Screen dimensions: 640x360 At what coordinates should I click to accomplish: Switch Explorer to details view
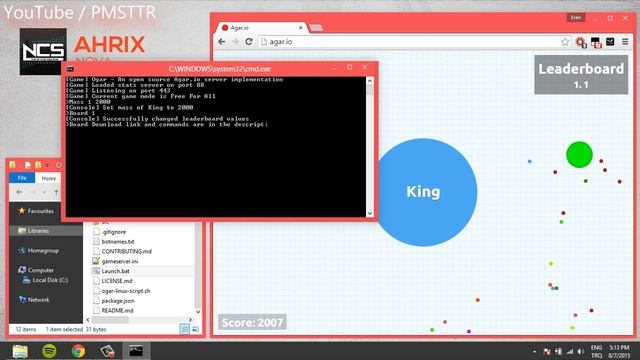pos(184,329)
